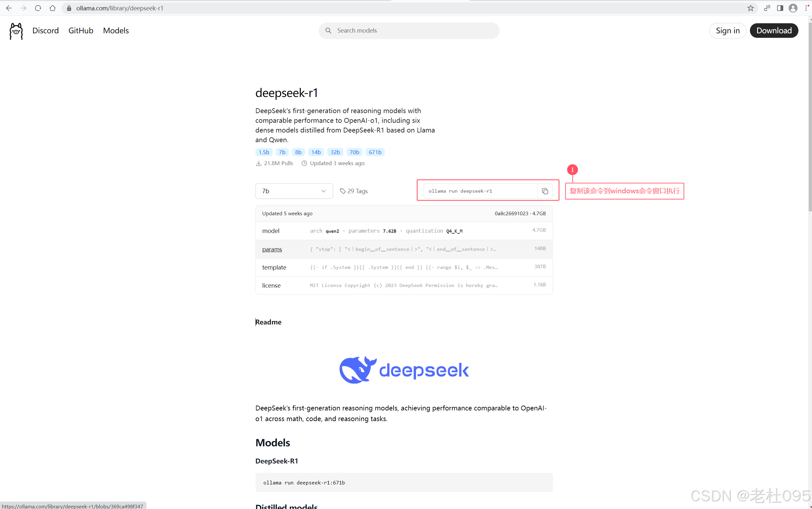812x509 pixels.
Task: Open browser profile account icon
Action: click(793, 8)
